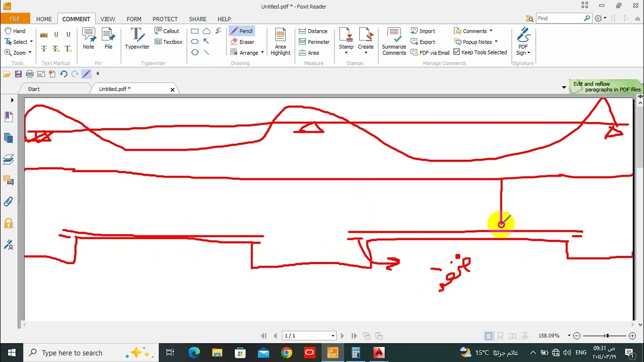Switch to the VIEW ribbon tab

[108, 19]
